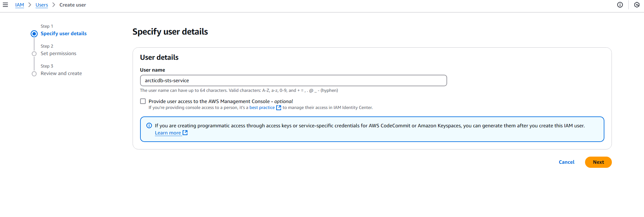Click the circled info icon in header

620,5
